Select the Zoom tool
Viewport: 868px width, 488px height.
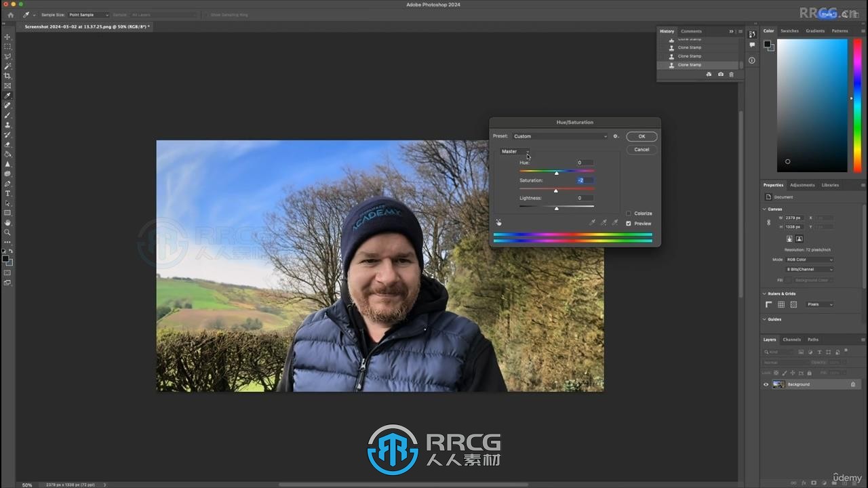coord(7,232)
